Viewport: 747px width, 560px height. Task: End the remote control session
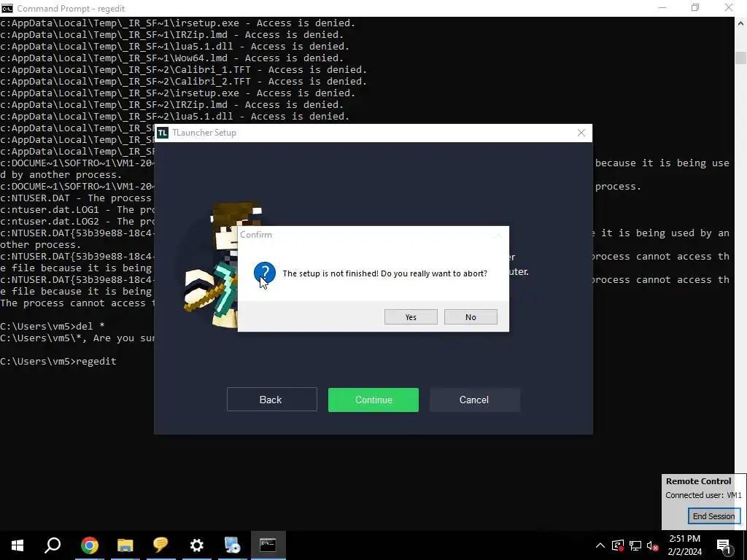pos(713,516)
